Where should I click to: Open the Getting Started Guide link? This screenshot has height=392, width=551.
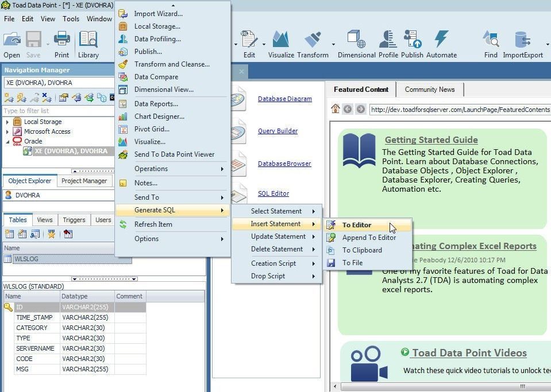coord(431,139)
